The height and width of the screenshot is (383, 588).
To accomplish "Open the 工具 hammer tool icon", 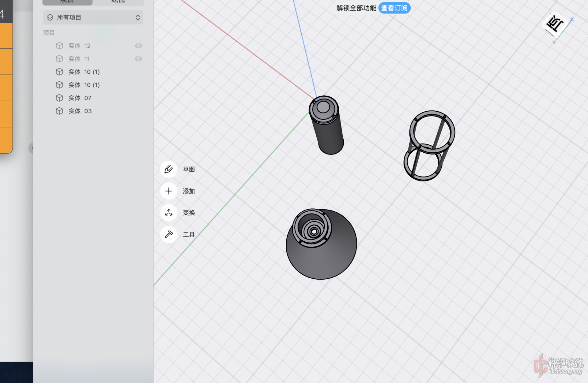I will [169, 234].
